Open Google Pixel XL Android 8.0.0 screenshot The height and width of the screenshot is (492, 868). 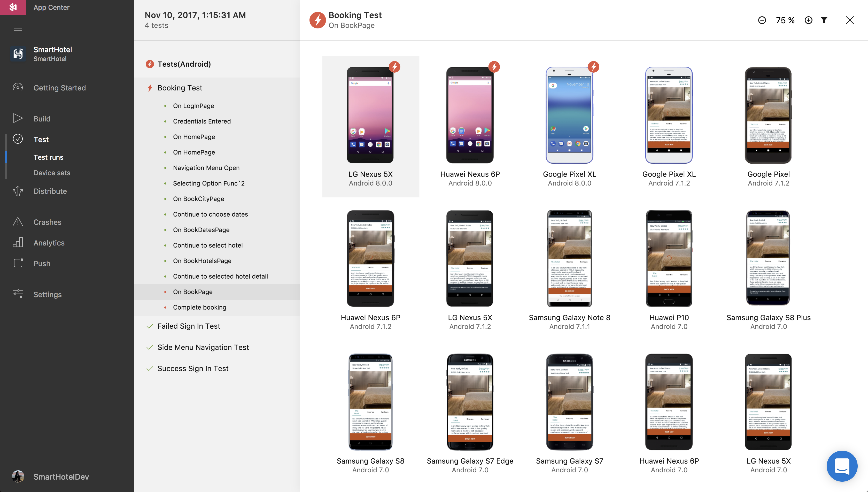pos(569,115)
